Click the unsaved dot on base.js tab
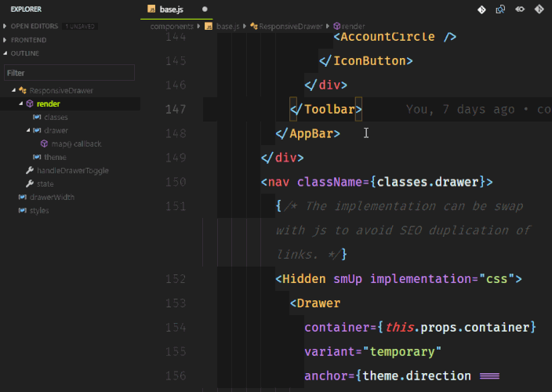Image resolution: width=552 pixels, height=392 pixels. click(205, 9)
